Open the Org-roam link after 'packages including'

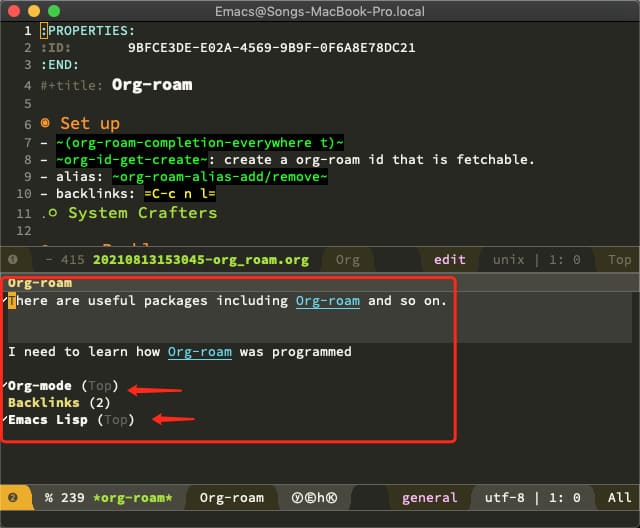tap(328, 301)
